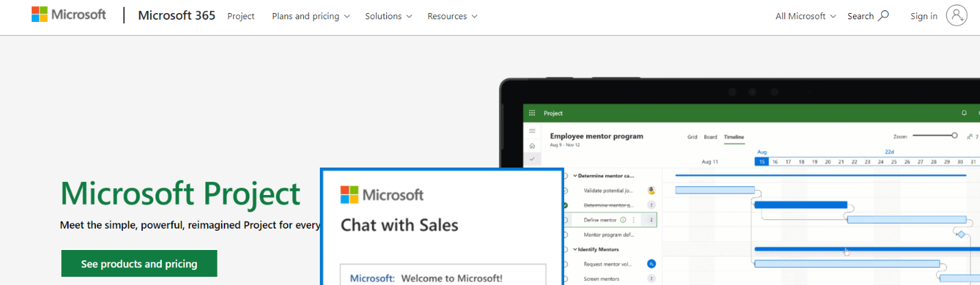The height and width of the screenshot is (285, 980).
Task: Click the group members icon beside Zoom
Action: [970, 136]
